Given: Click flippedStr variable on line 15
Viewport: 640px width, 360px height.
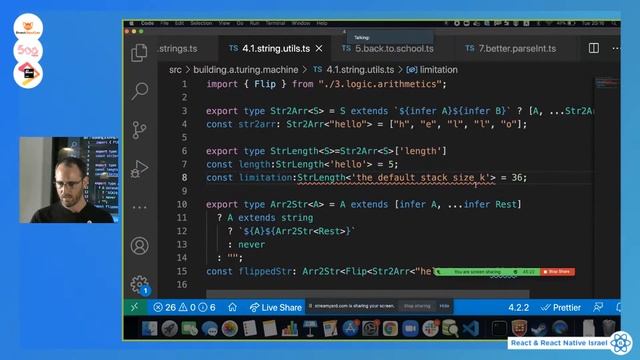Looking at the screenshot, I should (x=265, y=271).
